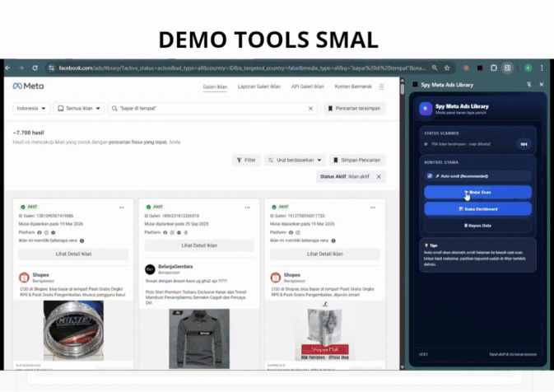Reload the page with the refresh icon

pos(35,68)
